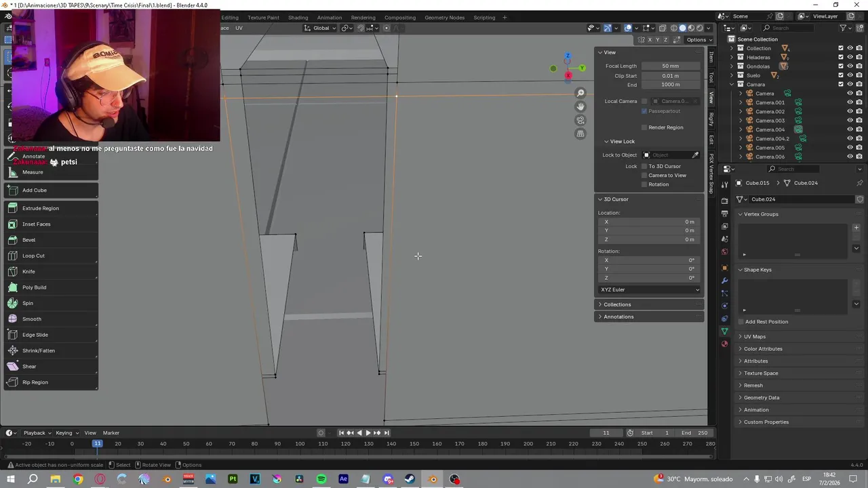Select the Poly Build tool
868x488 pixels.
point(51,287)
